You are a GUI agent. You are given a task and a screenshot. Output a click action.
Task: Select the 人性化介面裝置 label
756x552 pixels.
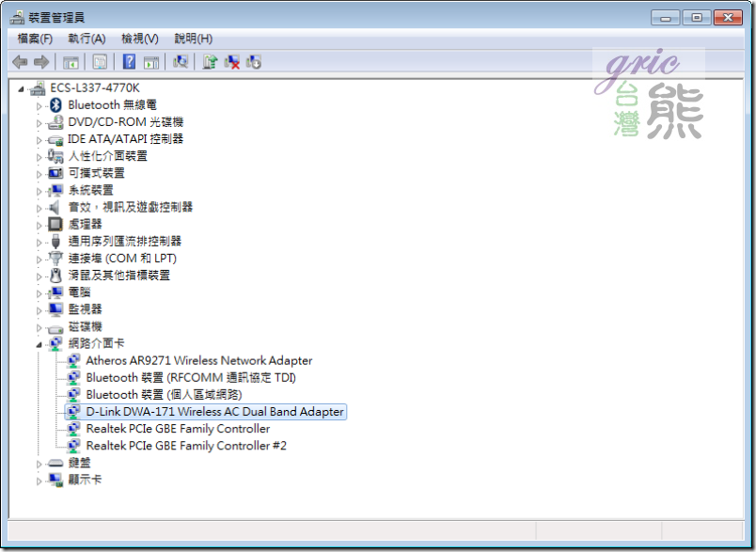107,156
